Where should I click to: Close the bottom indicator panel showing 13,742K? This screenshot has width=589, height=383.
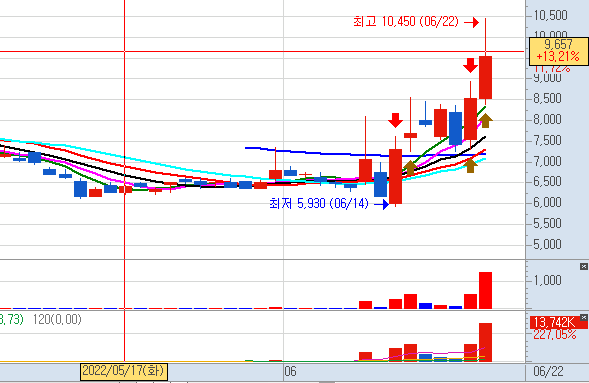point(583,318)
